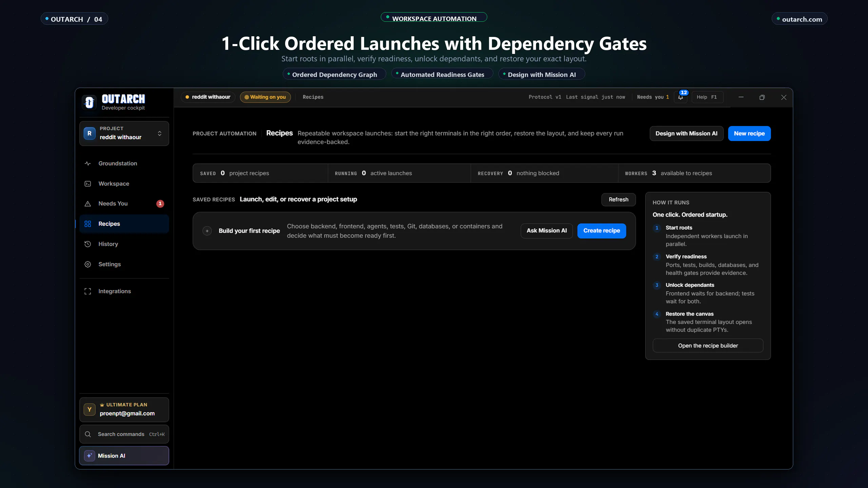This screenshot has width=868, height=488.
Task: Click the Recipes breadcrumb in top bar
Action: pos(313,97)
